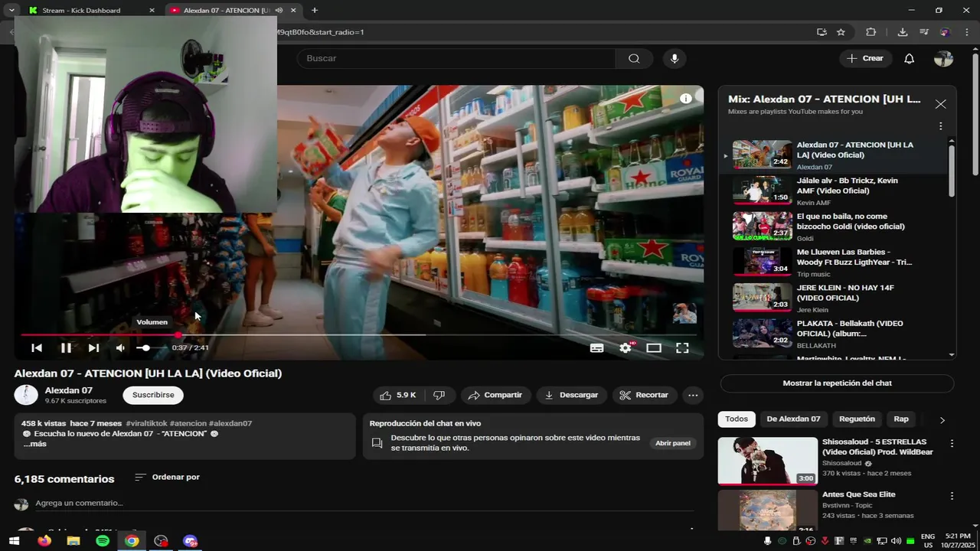Viewport: 980px width, 551px height.
Task: Open Chrome media controls icon
Action: point(924,32)
